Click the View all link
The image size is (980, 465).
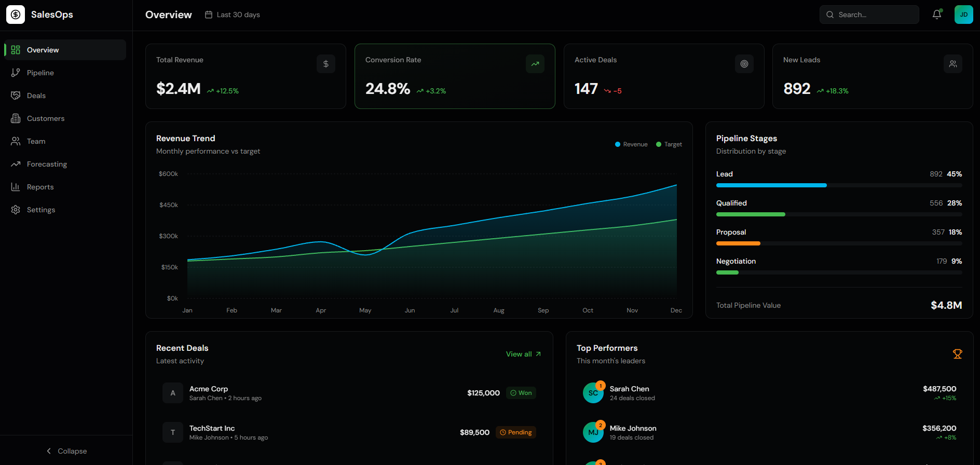pos(524,354)
